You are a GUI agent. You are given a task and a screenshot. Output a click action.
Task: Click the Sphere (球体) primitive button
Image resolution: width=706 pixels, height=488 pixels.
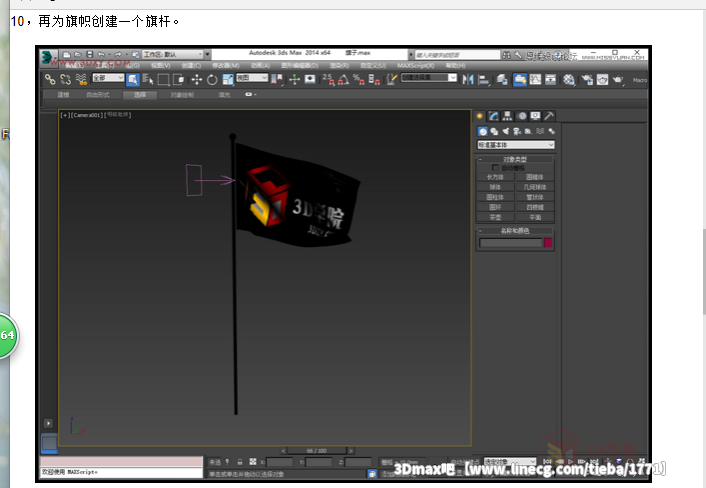click(495, 187)
